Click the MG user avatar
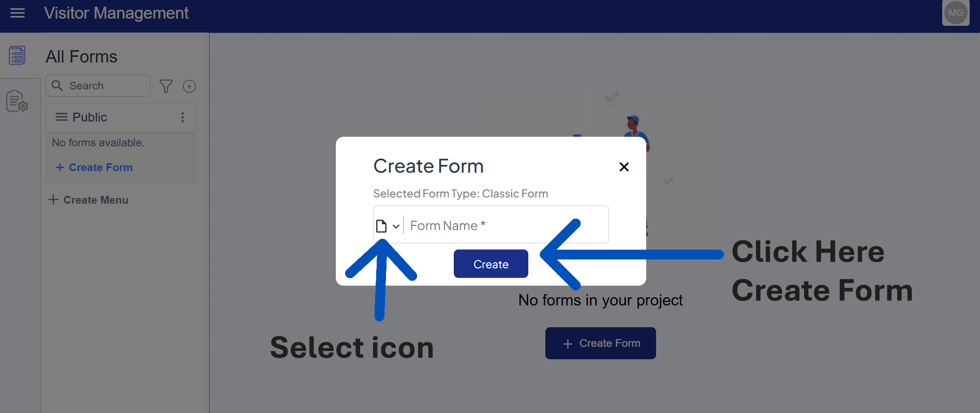Image resolution: width=980 pixels, height=413 pixels. (x=955, y=13)
